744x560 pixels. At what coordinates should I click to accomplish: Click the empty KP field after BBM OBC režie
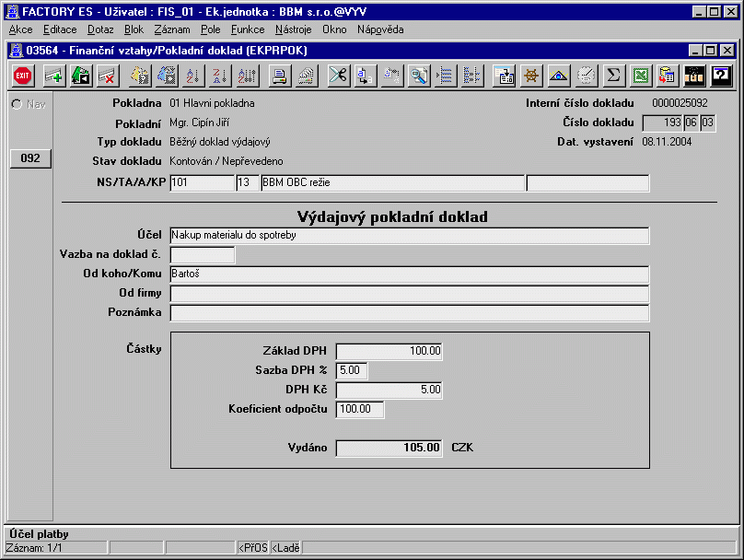point(587,183)
